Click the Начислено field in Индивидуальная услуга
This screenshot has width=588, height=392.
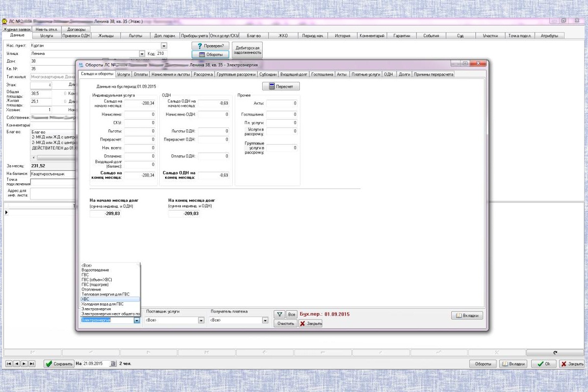point(139,115)
